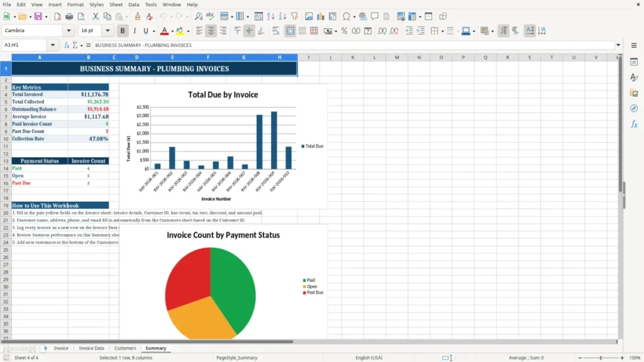Toggle Bold formatting
The width and height of the screenshot is (644, 362).
point(123,31)
